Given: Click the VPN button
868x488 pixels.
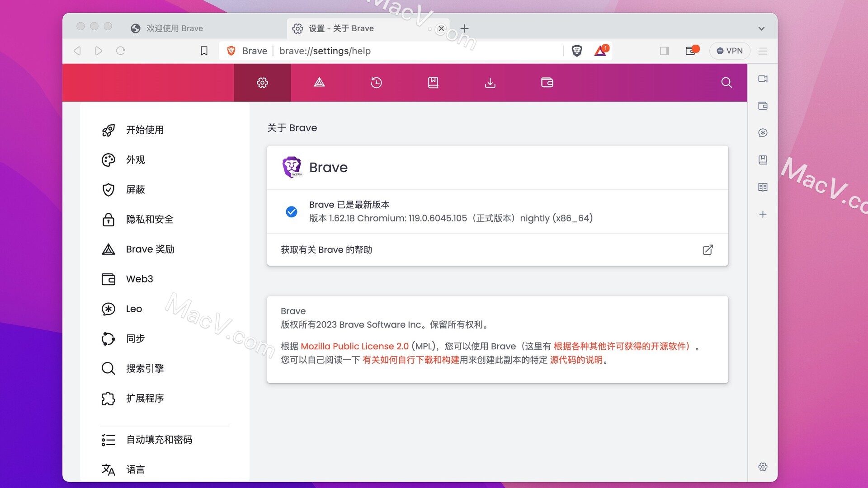Looking at the screenshot, I should 730,51.
